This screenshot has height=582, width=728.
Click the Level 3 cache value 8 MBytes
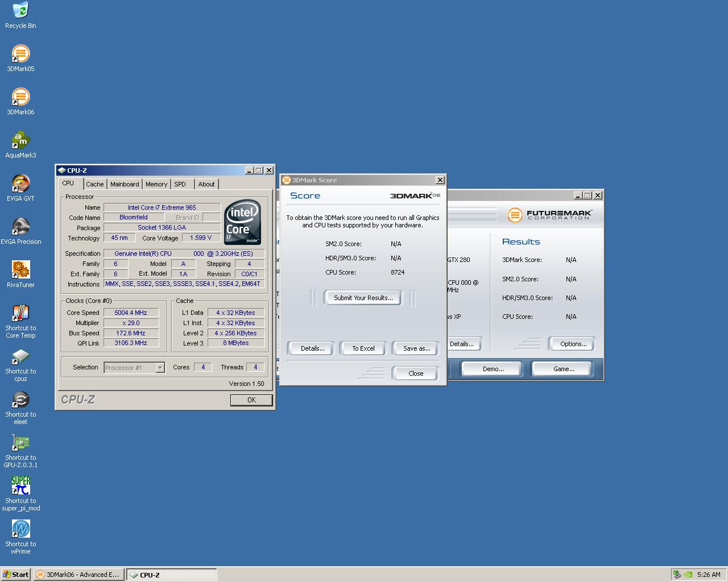click(236, 343)
